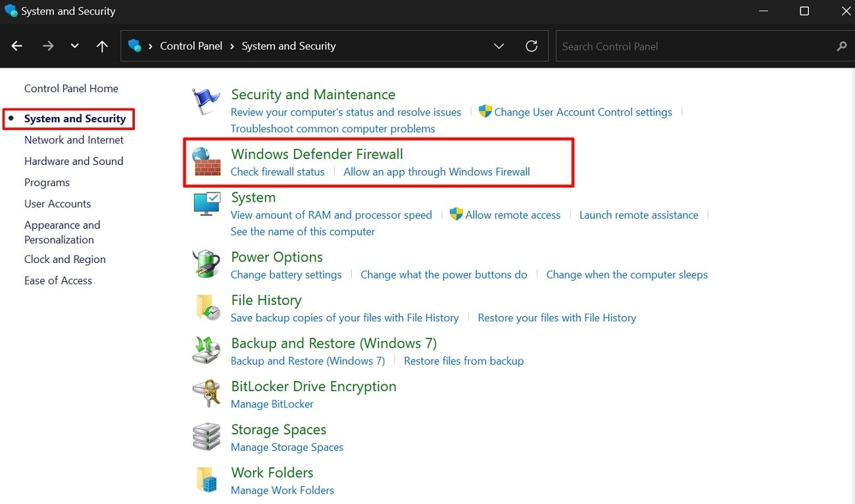
Task: Click Allow remote access
Action: (x=512, y=215)
